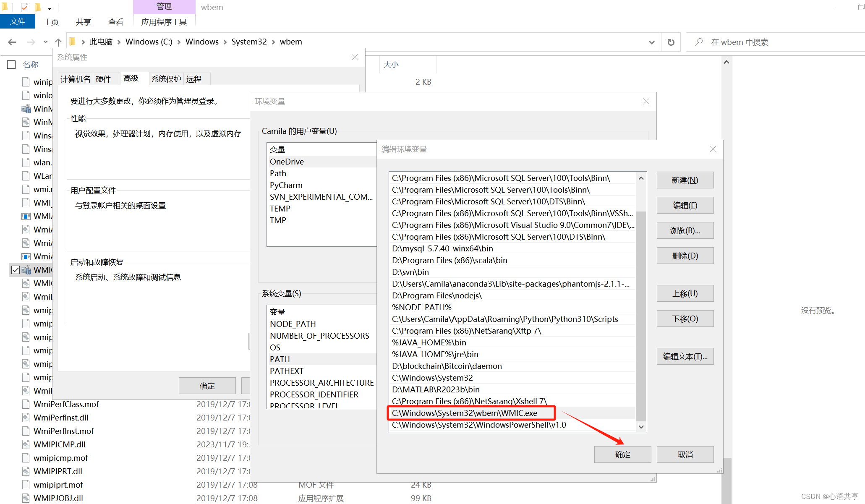Click the New Folder icon in Quick Access toolbar
The width and height of the screenshot is (865, 504).
coord(38,7)
